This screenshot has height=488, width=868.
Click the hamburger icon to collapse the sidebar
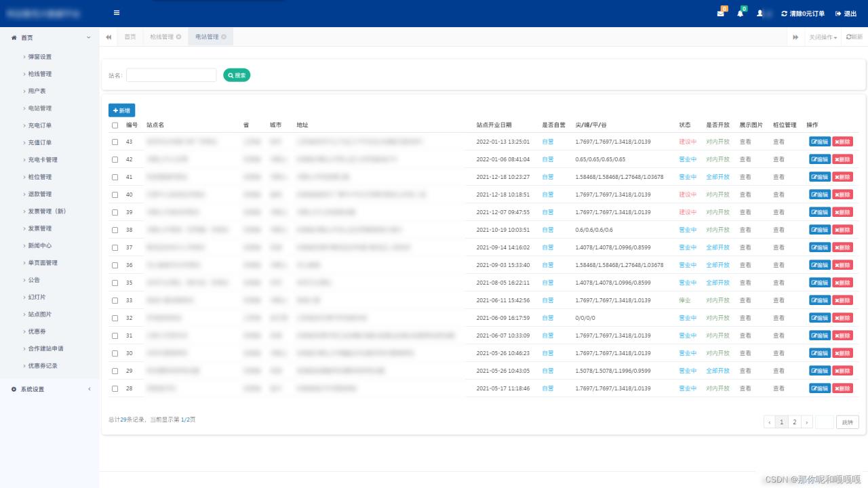(x=116, y=13)
